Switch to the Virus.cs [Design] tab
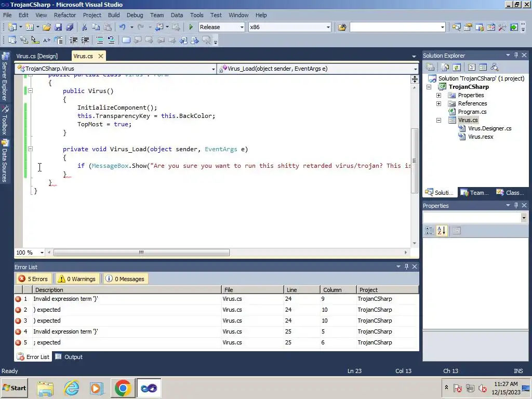Image resolution: width=532 pixels, height=399 pixels. pos(37,56)
